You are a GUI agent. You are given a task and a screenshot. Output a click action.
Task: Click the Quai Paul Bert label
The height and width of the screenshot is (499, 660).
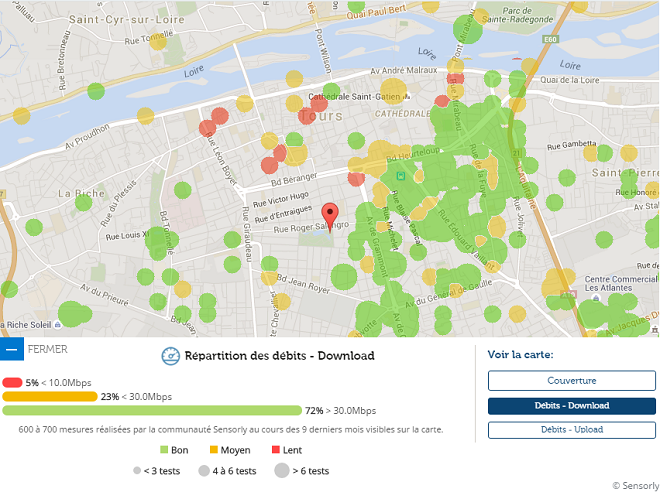[376, 11]
